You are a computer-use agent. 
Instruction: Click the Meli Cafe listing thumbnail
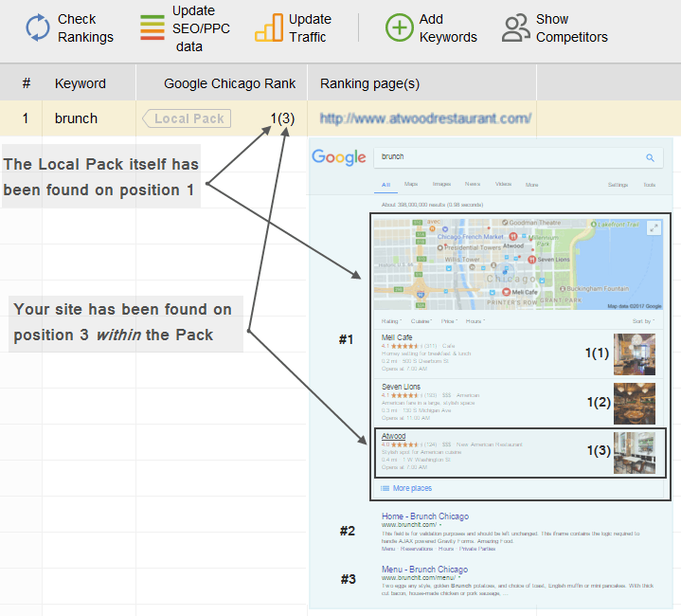click(x=634, y=353)
